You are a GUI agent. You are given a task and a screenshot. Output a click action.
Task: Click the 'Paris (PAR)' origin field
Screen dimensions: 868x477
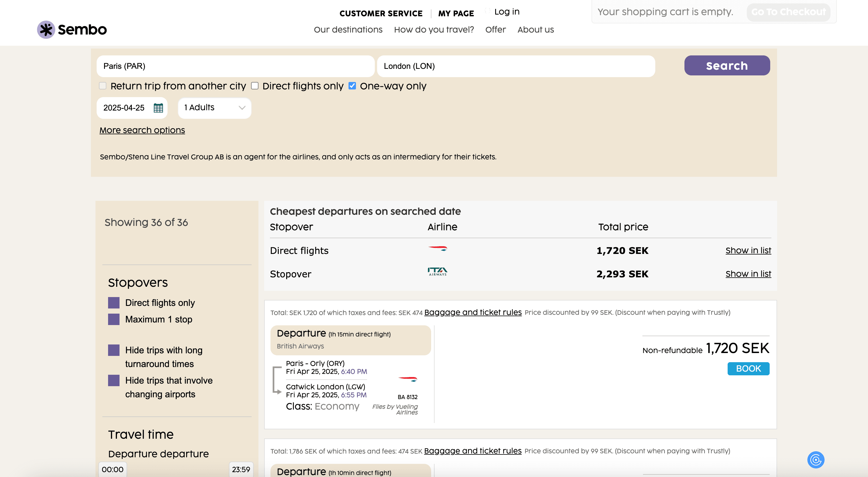click(x=235, y=66)
